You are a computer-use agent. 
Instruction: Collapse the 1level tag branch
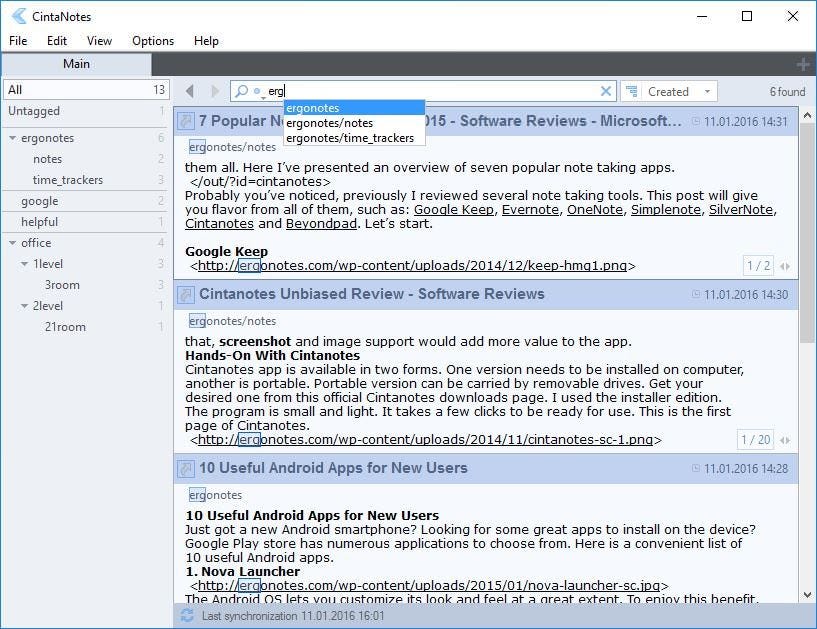pos(24,264)
